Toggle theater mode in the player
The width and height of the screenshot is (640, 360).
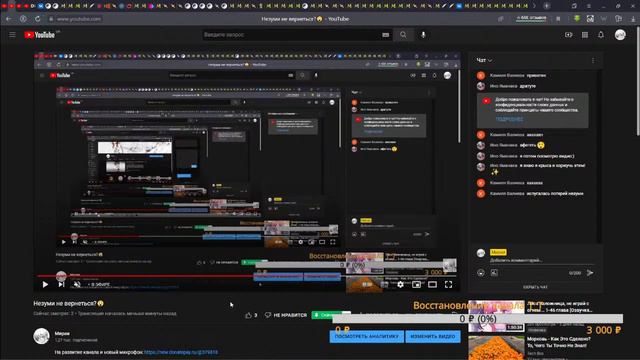tap(432, 284)
